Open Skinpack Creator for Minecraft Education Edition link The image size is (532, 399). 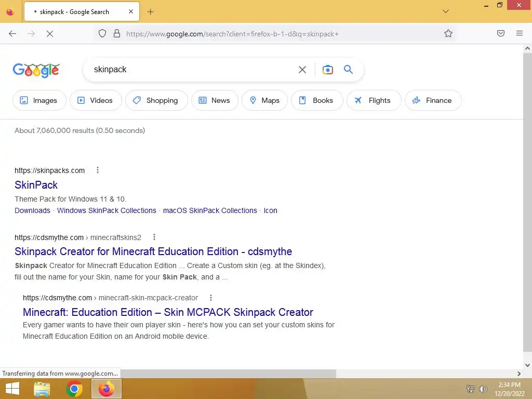pos(153,251)
